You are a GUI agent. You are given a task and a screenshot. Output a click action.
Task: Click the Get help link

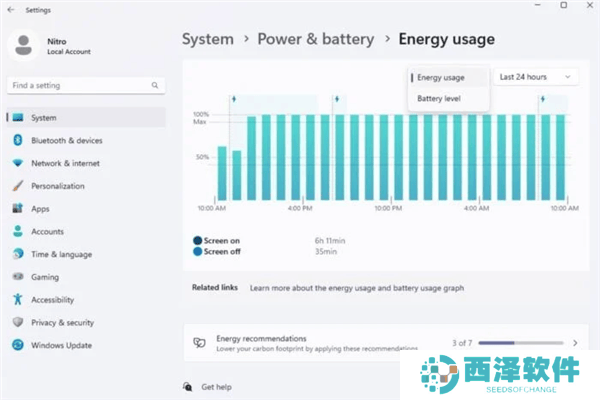pyautogui.click(x=216, y=386)
